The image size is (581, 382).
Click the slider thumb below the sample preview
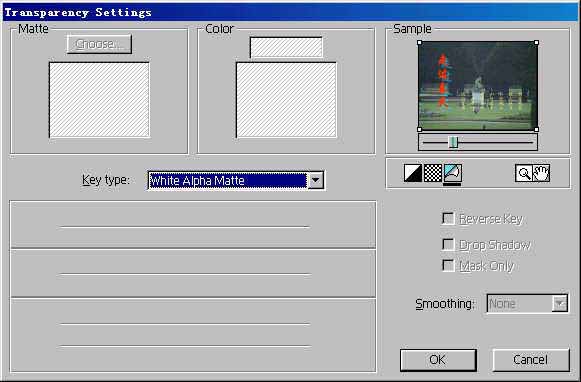[x=454, y=142]
